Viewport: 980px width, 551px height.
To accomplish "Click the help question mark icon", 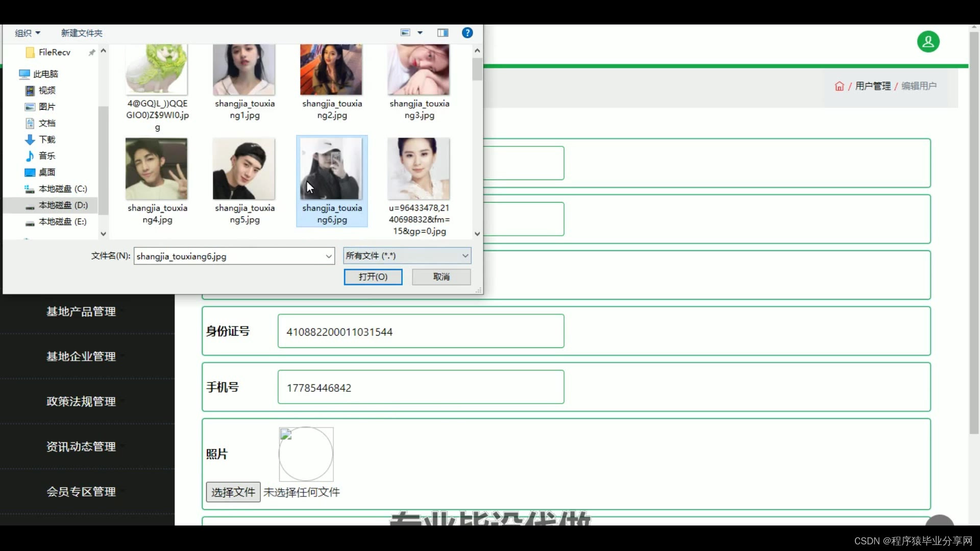I will coord(467,33).
